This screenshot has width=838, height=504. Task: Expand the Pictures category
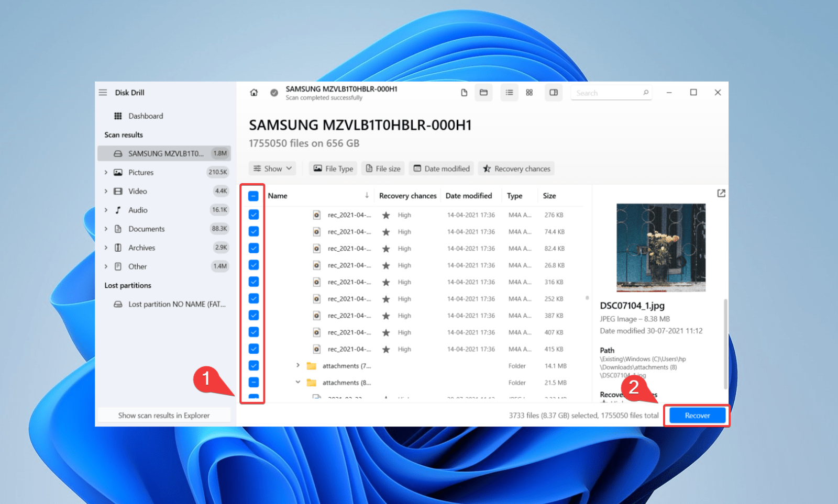[x=106, y=172]
